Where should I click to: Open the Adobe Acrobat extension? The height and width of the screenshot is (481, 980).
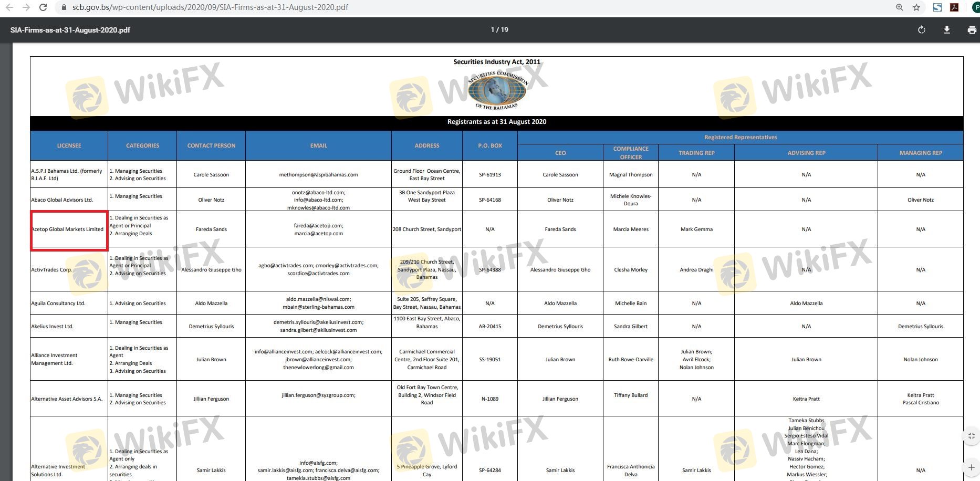954,7
